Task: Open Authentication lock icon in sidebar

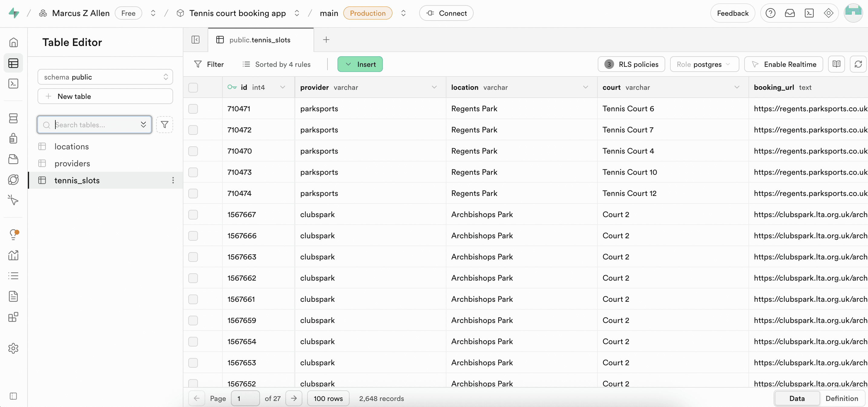Action: pyautogui.click(x=14, y=138)
